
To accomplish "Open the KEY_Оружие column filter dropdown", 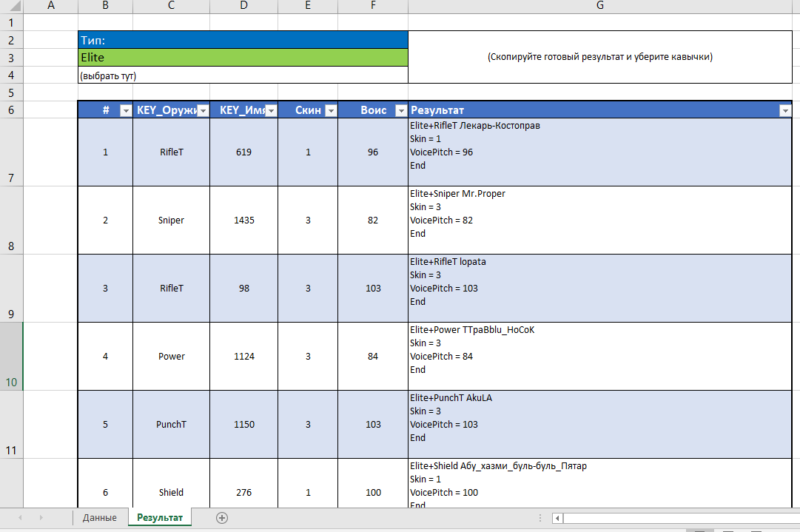I will coord(203,111).
